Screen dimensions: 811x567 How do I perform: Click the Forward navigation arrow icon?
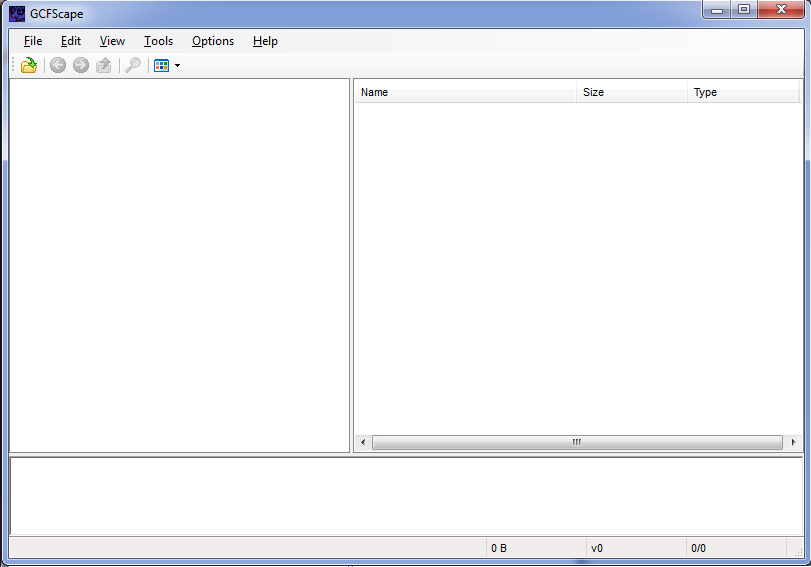[81, 65]
